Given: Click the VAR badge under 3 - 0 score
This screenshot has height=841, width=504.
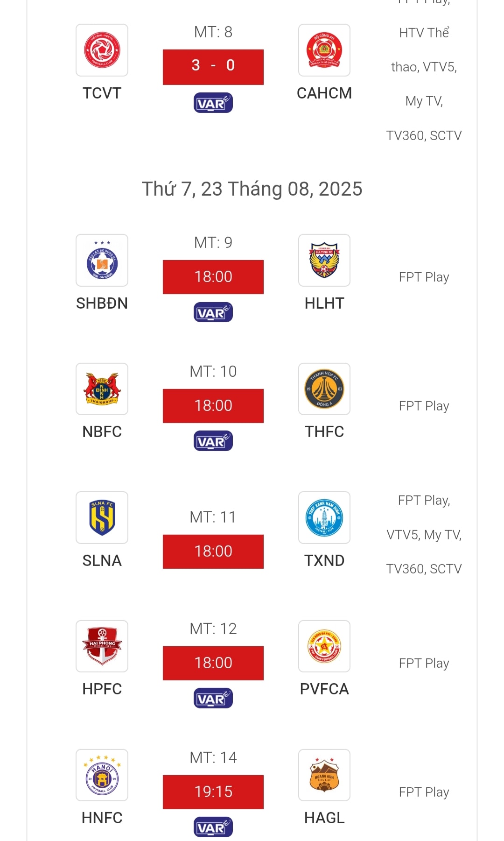Looking at the screenshot, I should pos(213,103).
